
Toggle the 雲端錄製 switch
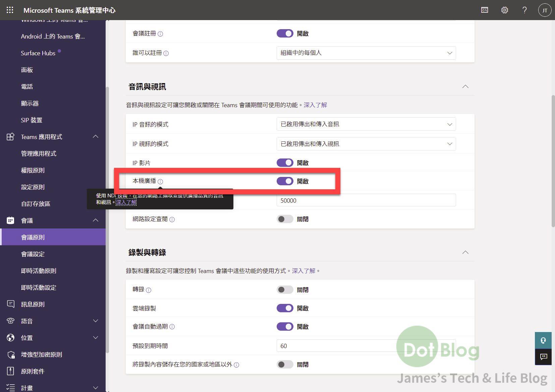click(x=285, y=308)
